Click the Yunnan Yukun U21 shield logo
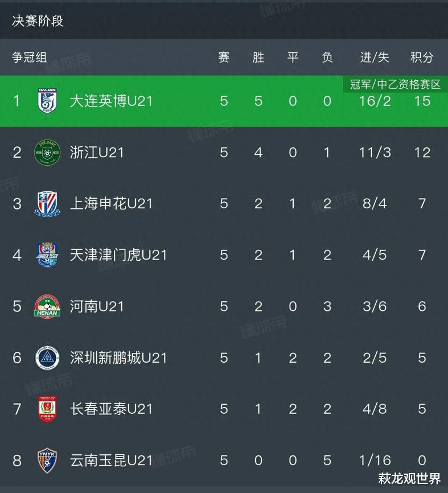Viewport: 448px width, 493px height. pyautogui.click(x=46, y=459)
